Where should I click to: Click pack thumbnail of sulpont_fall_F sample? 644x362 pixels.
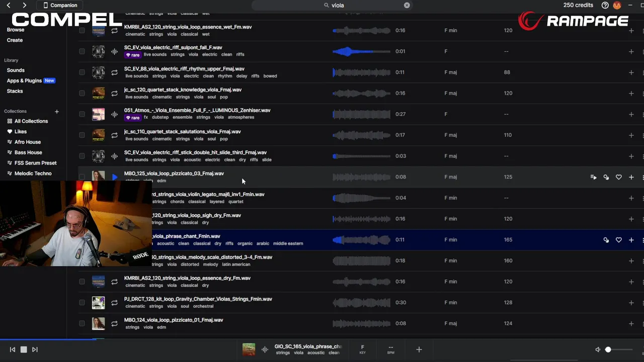point(98,51)
